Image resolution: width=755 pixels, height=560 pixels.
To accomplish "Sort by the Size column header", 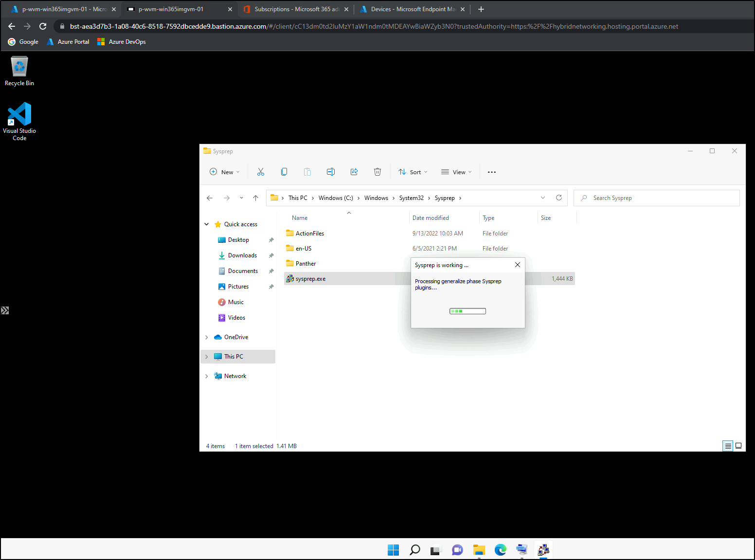I will click(546, 218).
